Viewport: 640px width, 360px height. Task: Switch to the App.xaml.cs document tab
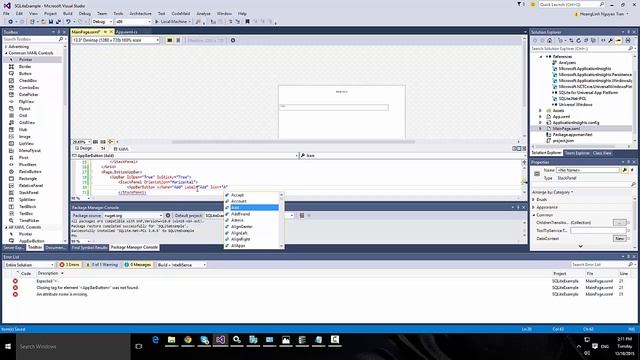127,32
